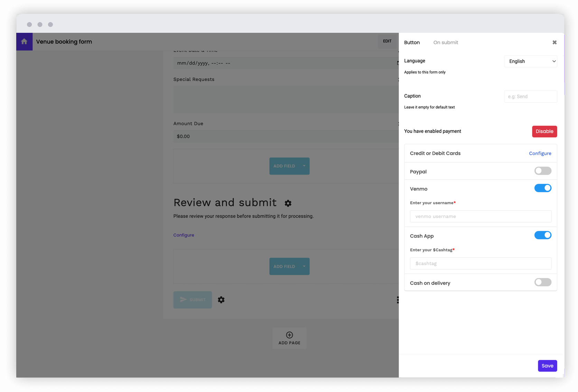Viewport: 578px width, 392px height.
Task: Select the Button tab
Action: (412, 42)
